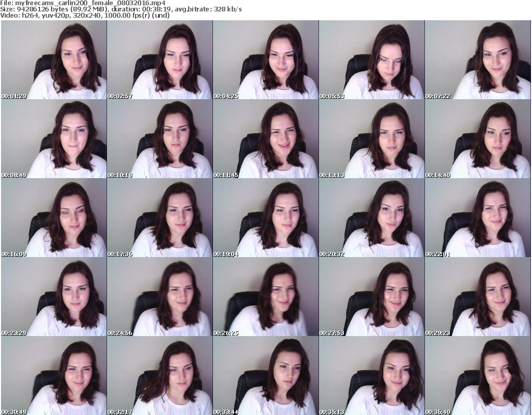Open the frame marked 00:14:40
The height and width of the screenshot is (415, 532).
coord(477,139)
